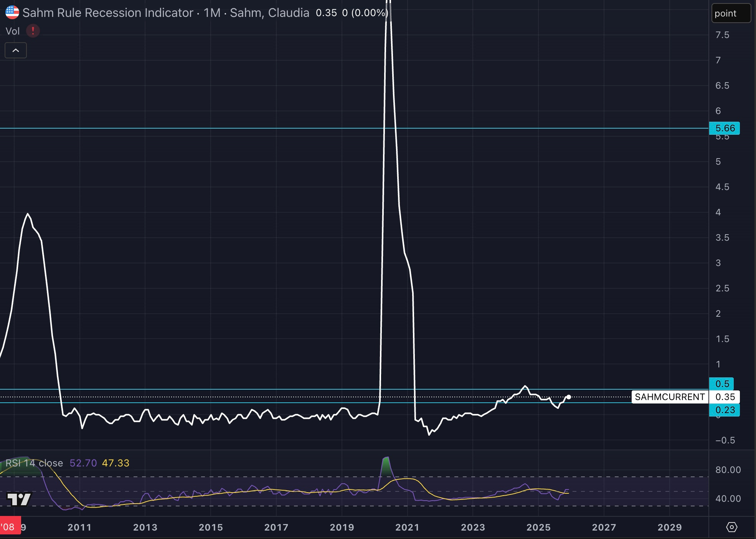Click the 2013 label on time axis

coord(145,527)
